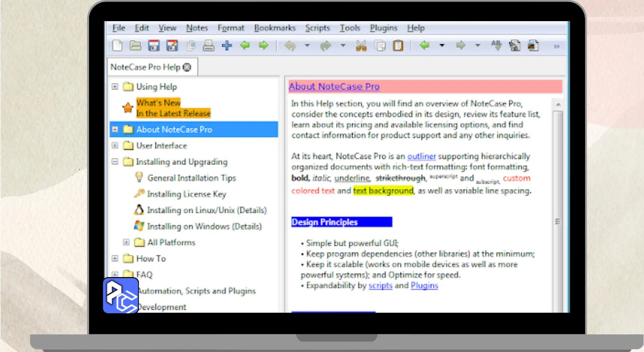Open a document with the folder toolbar icon
The width and height of the screenshot is (644, 352).
point(135,46)
